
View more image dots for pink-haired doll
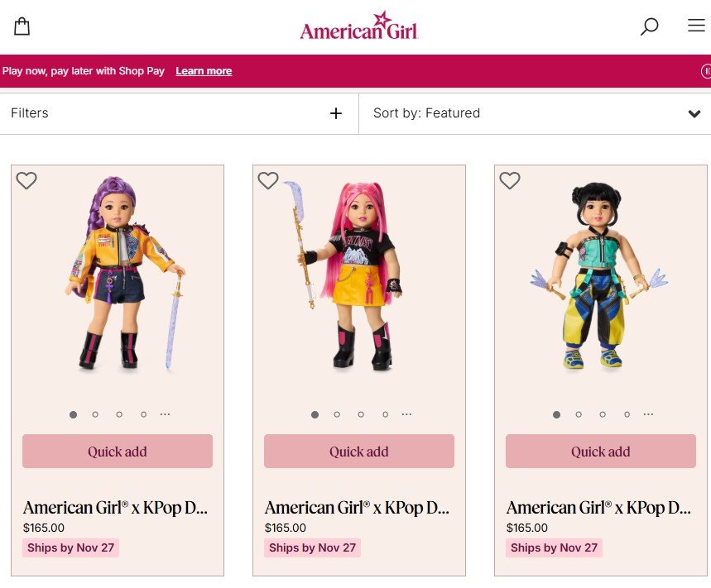coord(406,414)
